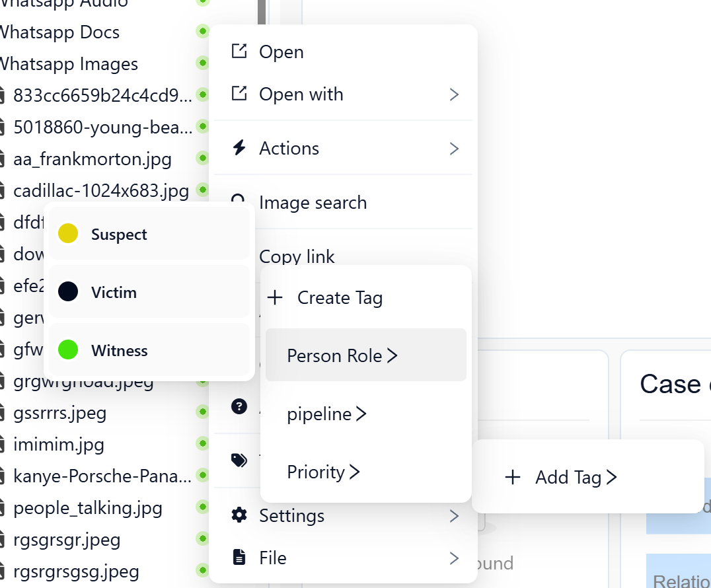Click the Actions lightning bolt icon
This screenshot has height=588, width=711.
[239, 148]
